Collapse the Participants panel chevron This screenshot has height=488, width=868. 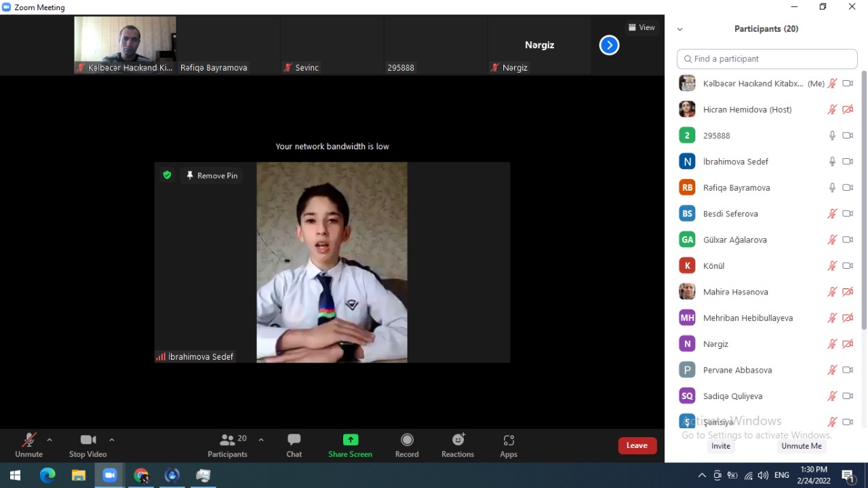click(x=680, y=29)
